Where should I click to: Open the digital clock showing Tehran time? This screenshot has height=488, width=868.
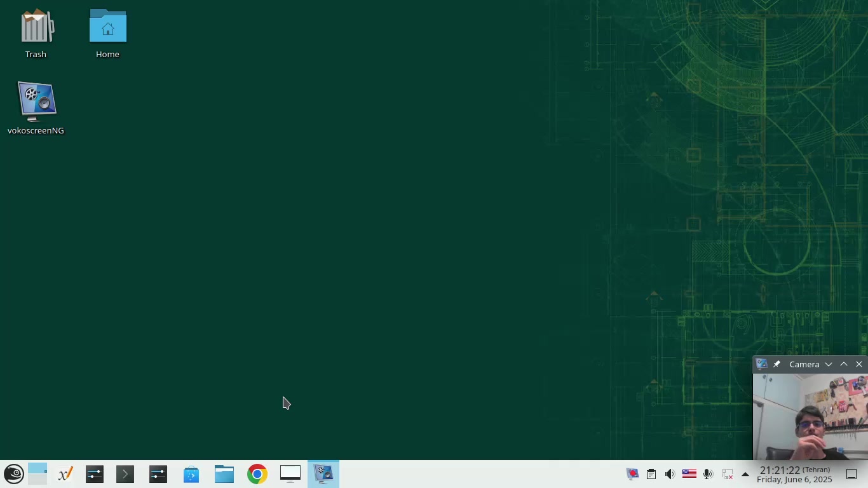pyautogui.click(x=795, y=474)
